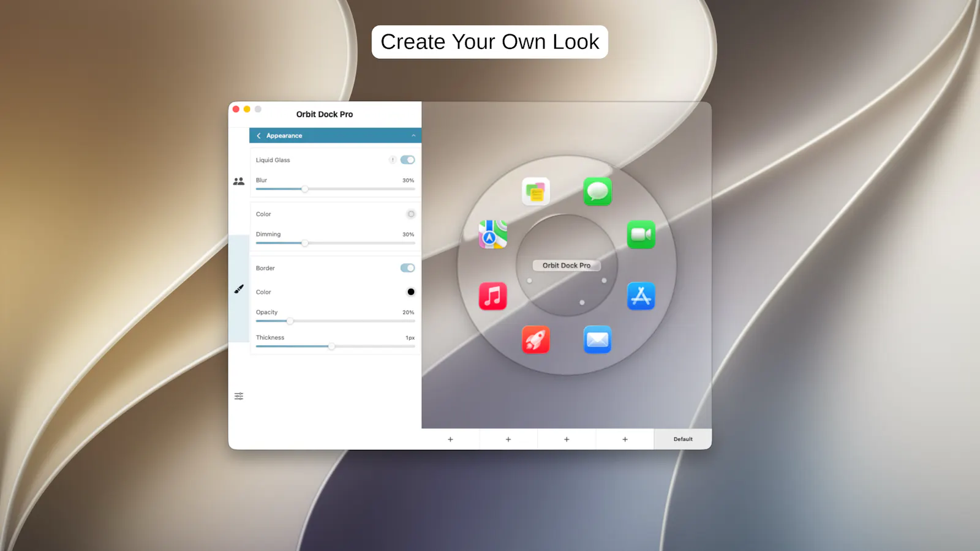Click the Orbit Dock Pro center label

(567, 266)
